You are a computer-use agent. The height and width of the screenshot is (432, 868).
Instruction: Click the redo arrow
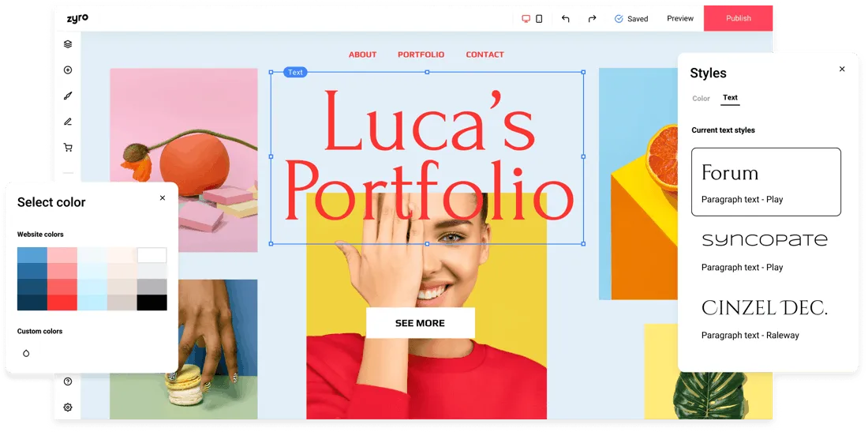pos(592,19)
